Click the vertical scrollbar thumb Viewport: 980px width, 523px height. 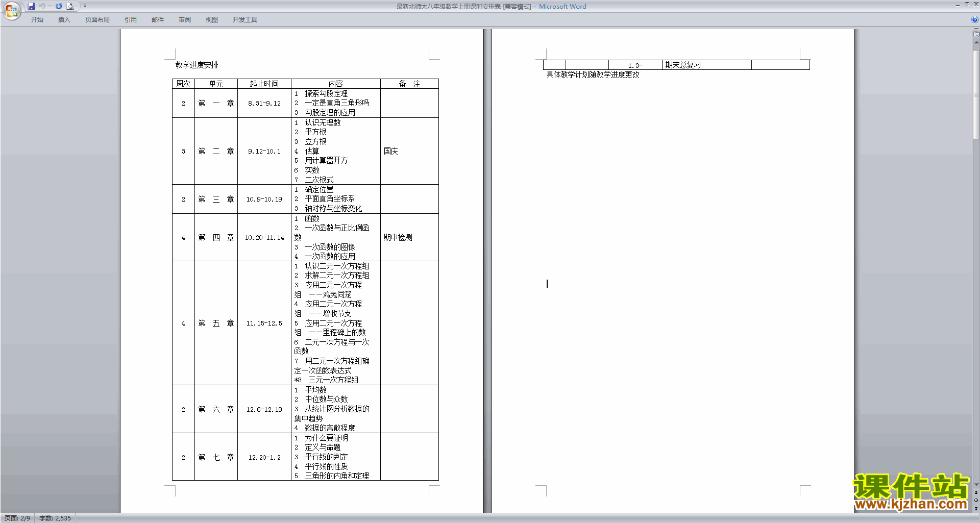tap(976, 94)
